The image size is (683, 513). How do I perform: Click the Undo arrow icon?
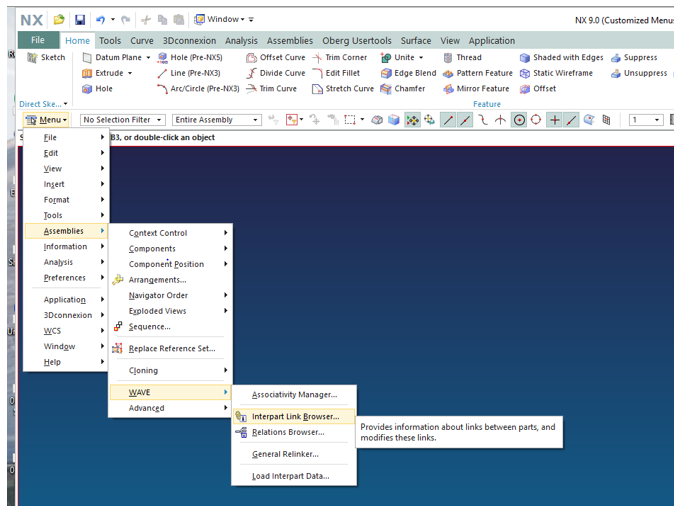[101, 20]
